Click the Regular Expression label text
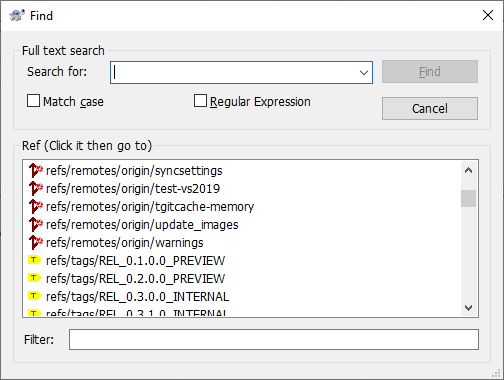This screenshot has width=504, height=380. 260,102
